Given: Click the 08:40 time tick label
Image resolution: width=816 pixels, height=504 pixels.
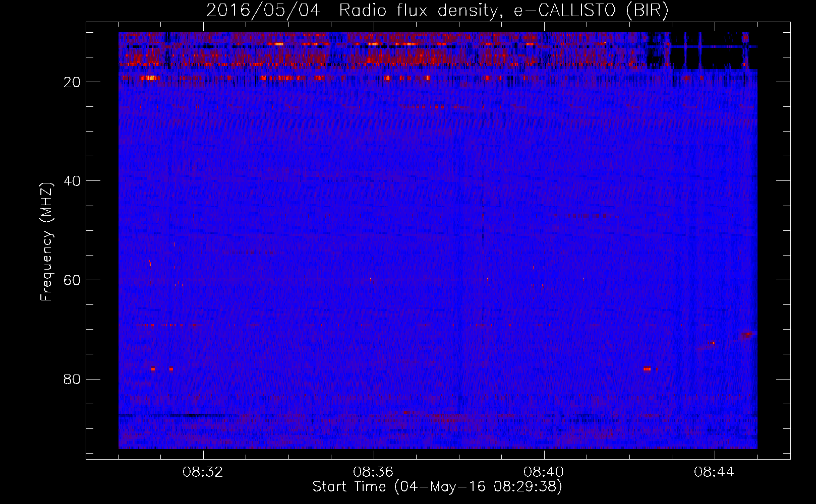Looking at the screenshot, I should tap(544, 472).
